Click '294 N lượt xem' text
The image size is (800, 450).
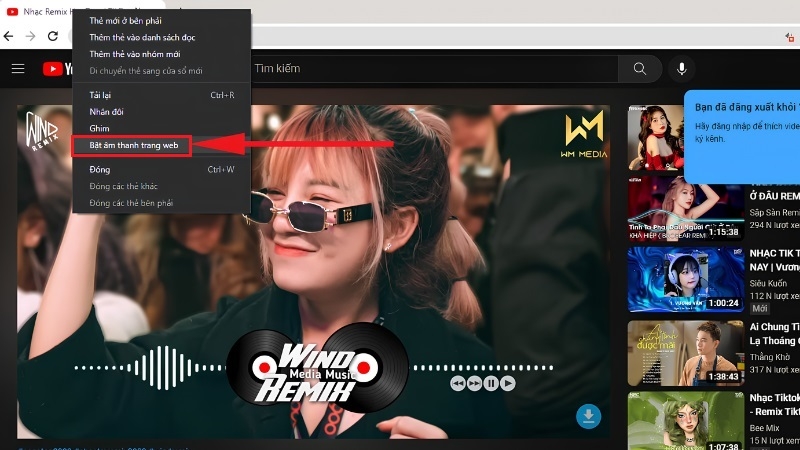point(774,225)
